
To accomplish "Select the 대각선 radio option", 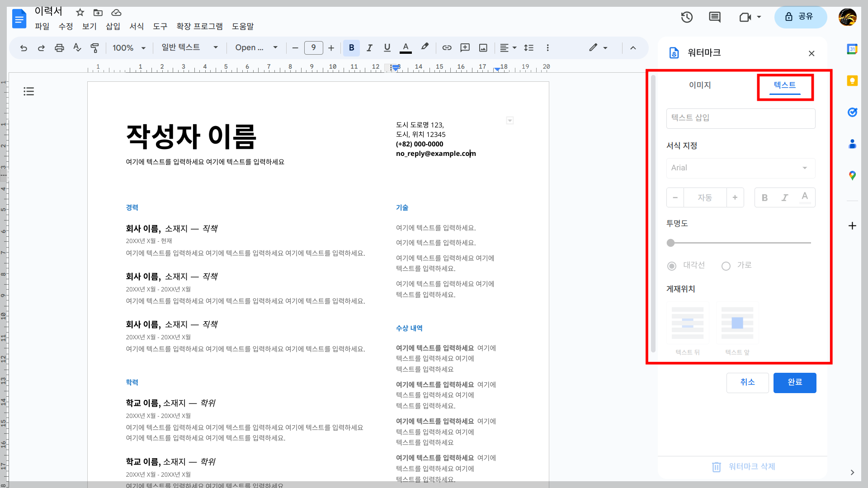I will point(672,266).
